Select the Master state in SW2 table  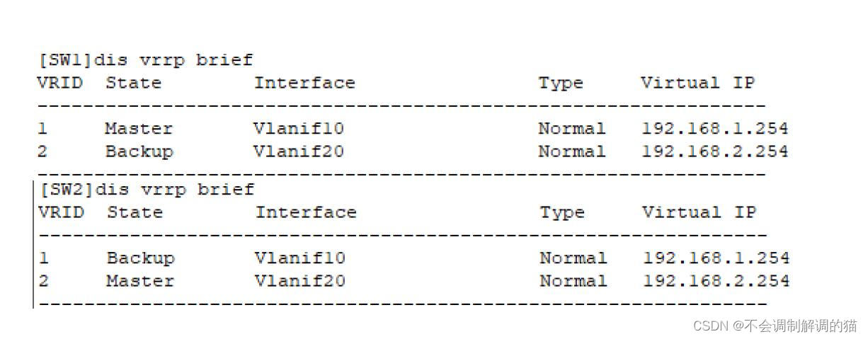click(x=140, y=281)
